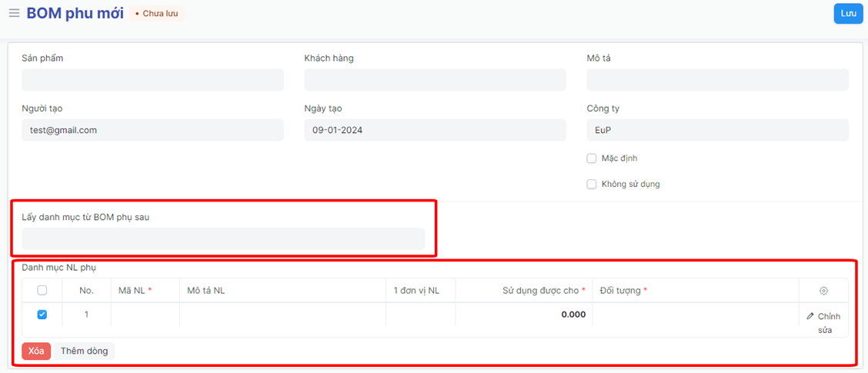Toggle the select-all header checkbox
Viewport: 868px width, 373px height.
pyautogui.click(x=42, y=291)
